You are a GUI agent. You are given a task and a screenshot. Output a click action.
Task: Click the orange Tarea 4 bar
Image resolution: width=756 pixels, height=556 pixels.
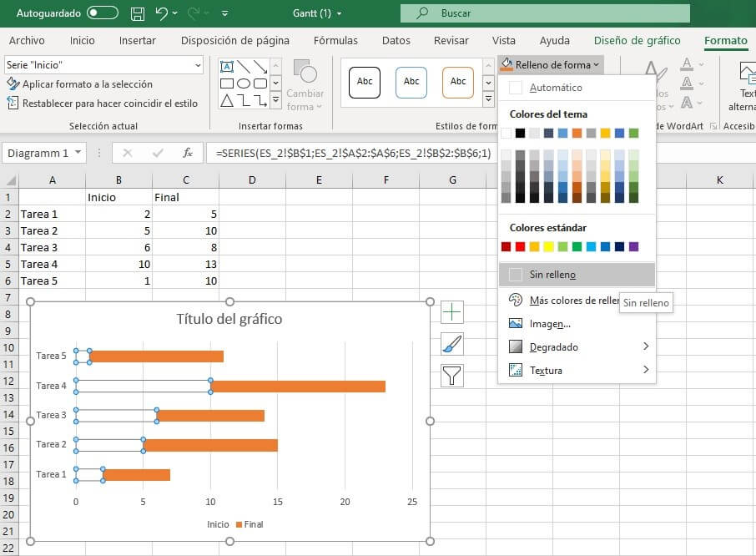298,387
